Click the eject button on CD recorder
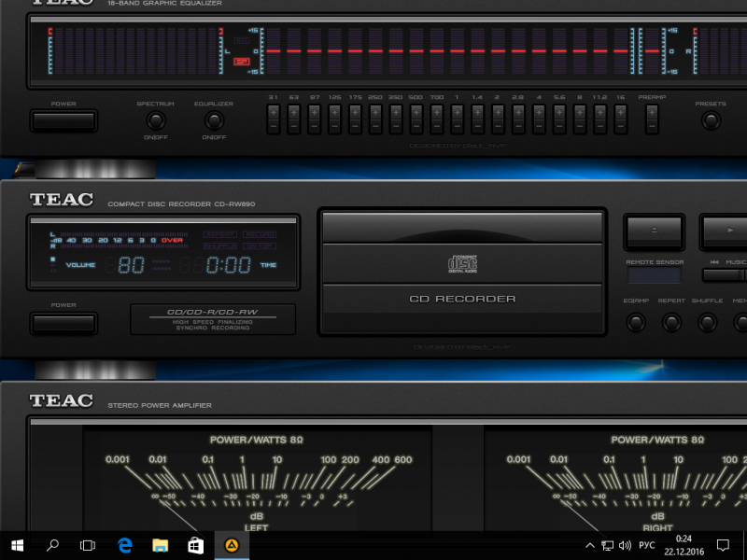Screen dimensions: 747x560 [655, 231]
